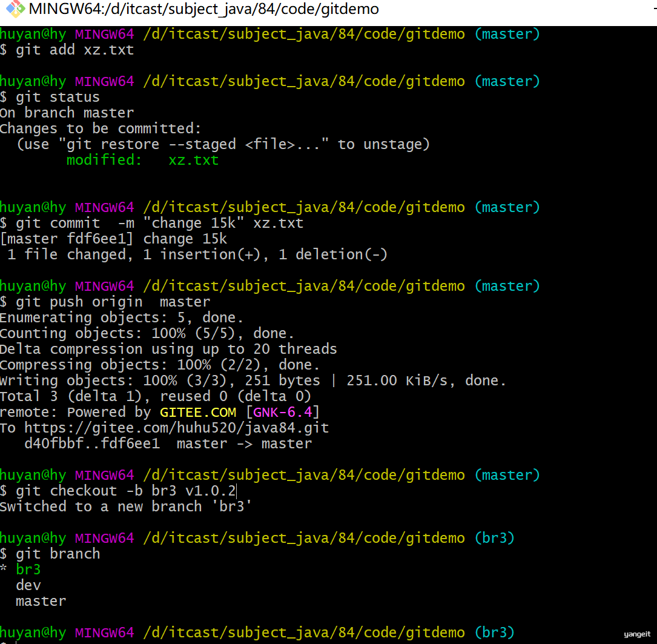
Task: Click the green 'modified: xz.txt' line
Action: click(142, 160)
